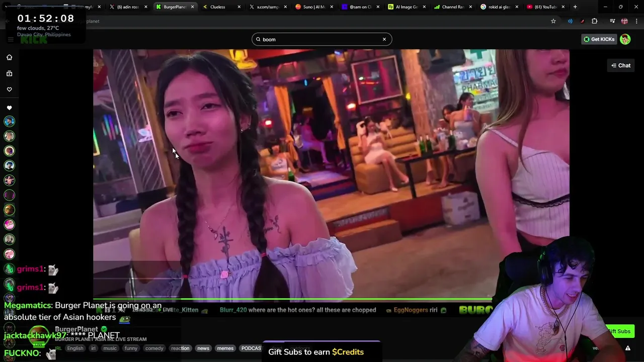644x362 pixels.
Task: Mute the stream audio
Action: (x=121, y=310)
